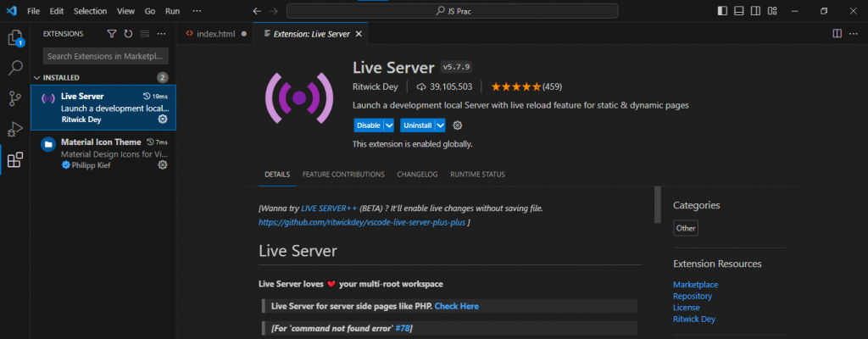Open the Go menu
868x339 pixels.
tap(150, 11)
